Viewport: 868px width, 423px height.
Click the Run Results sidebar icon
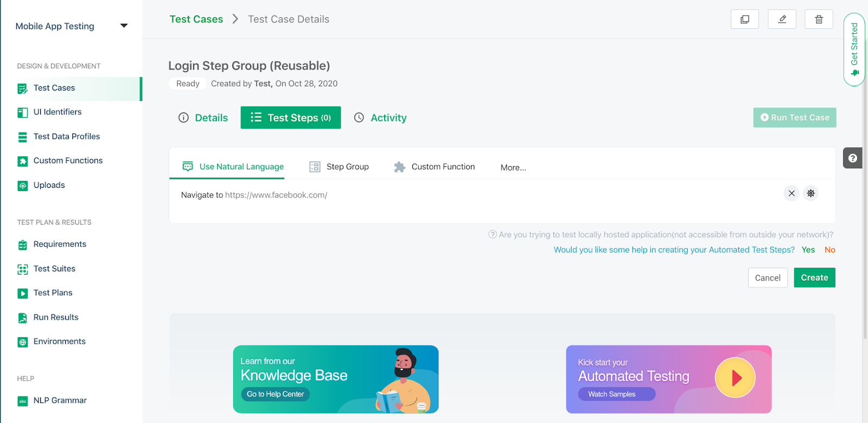[x=22, y=318]
